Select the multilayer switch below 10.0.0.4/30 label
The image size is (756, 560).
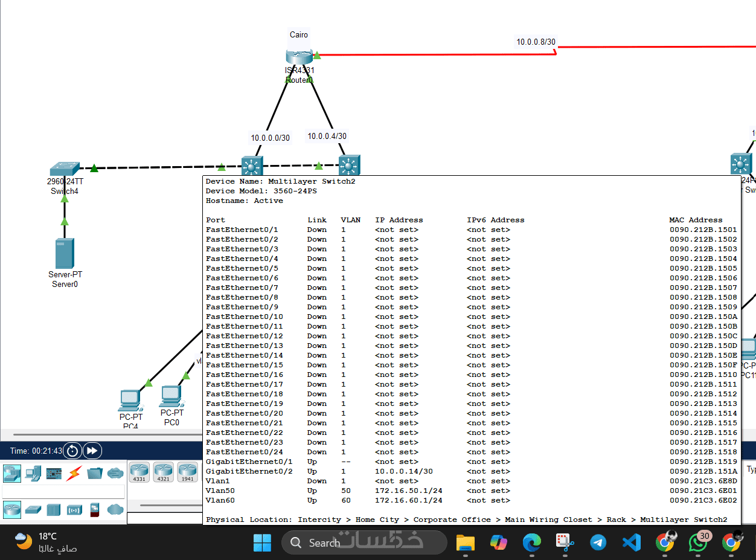point(349,166)
